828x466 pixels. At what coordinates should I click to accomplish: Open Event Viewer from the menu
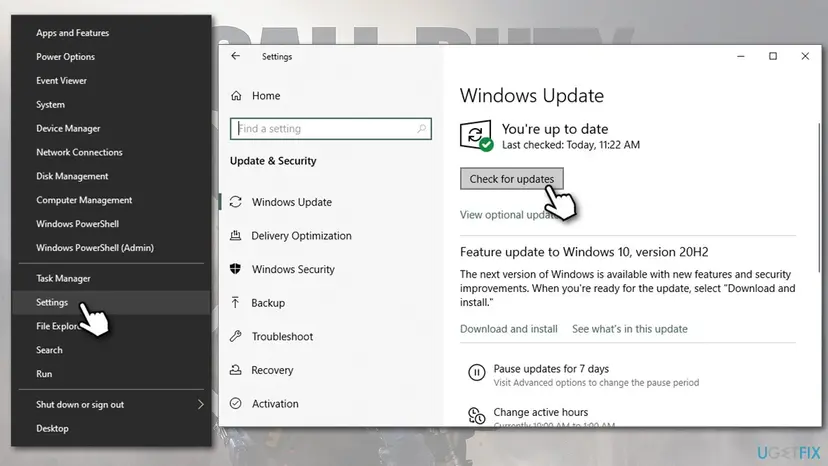point(61,80)
